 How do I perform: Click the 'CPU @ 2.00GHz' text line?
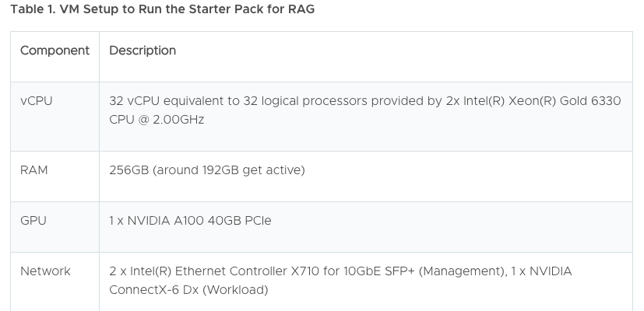(x=157, y=120)
